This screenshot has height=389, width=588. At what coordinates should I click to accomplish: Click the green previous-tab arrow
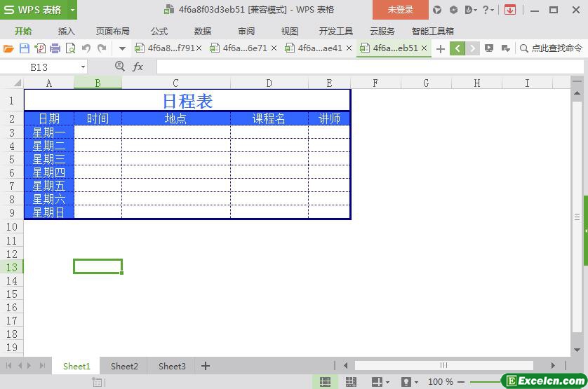(x=457, y=48)
